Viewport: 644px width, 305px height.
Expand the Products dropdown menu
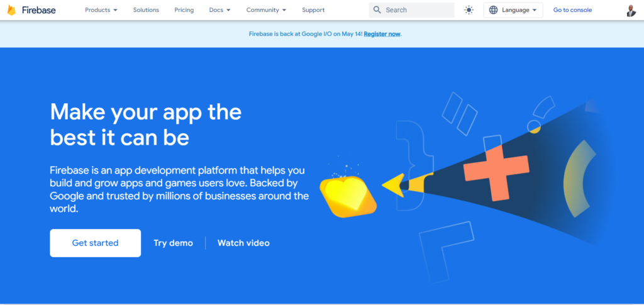tap(101, 10)
